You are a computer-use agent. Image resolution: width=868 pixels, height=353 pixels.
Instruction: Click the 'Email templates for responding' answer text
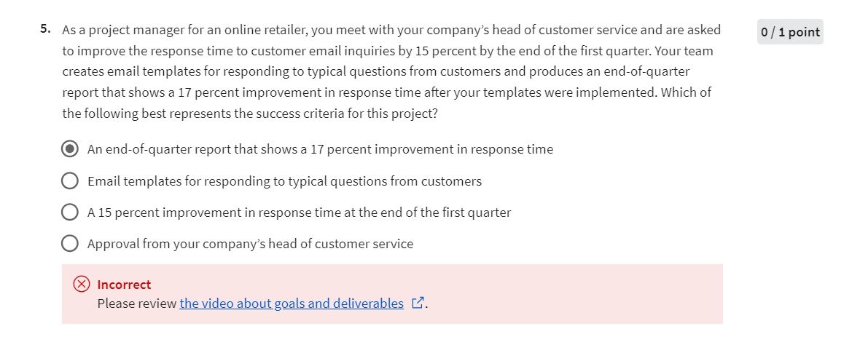click(284, 181)
